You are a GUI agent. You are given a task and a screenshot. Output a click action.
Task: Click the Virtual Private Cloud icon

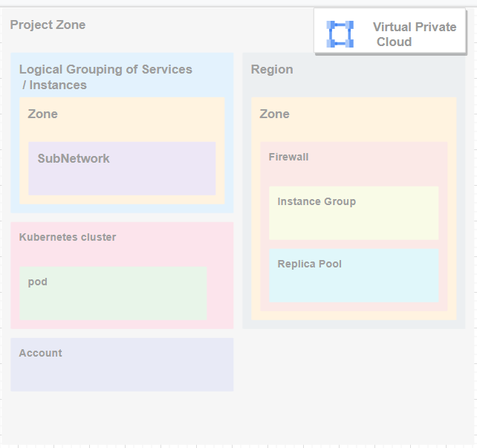point(340,34)
